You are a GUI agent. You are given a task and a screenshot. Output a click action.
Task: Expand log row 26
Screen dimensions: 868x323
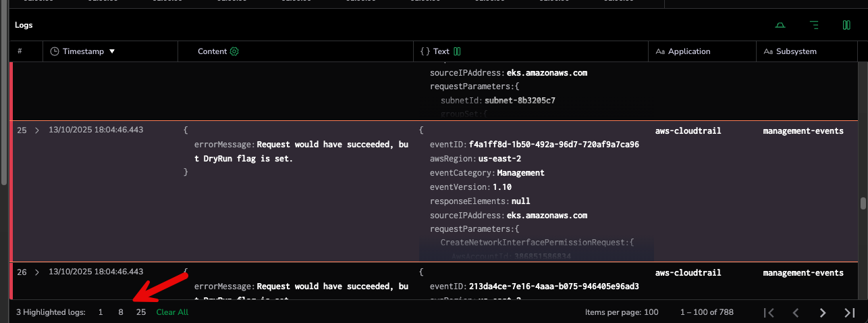click(x=37, y=272)
